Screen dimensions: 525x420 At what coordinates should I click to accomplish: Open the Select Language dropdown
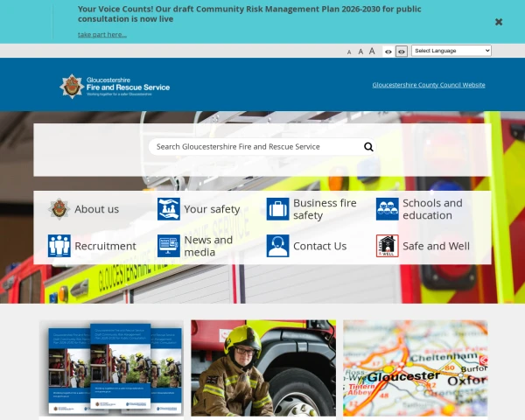(x=451, y=51)
